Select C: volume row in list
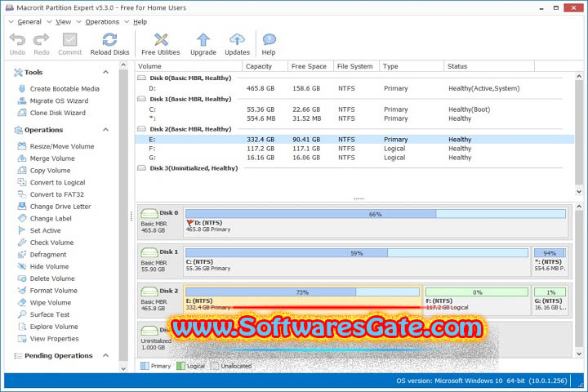Screen dimensions: 588x392 [354, 109]
